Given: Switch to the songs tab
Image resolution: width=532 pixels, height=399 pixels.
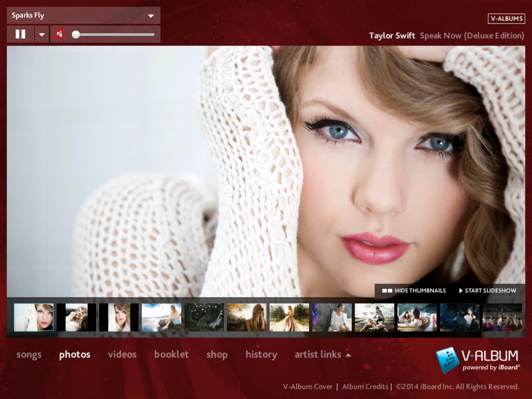Looking at the screenshot, I should 29,355.
